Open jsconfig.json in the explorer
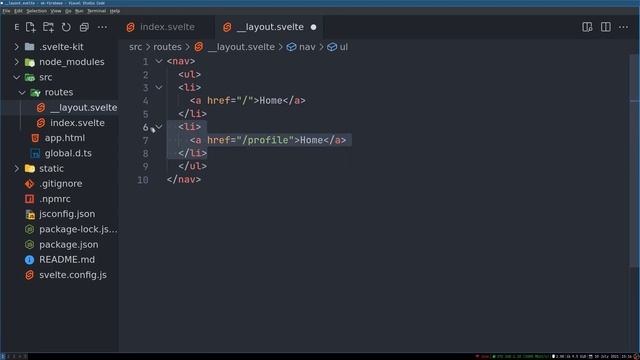Viewport: 640px width, 360px height. point(67,214)
